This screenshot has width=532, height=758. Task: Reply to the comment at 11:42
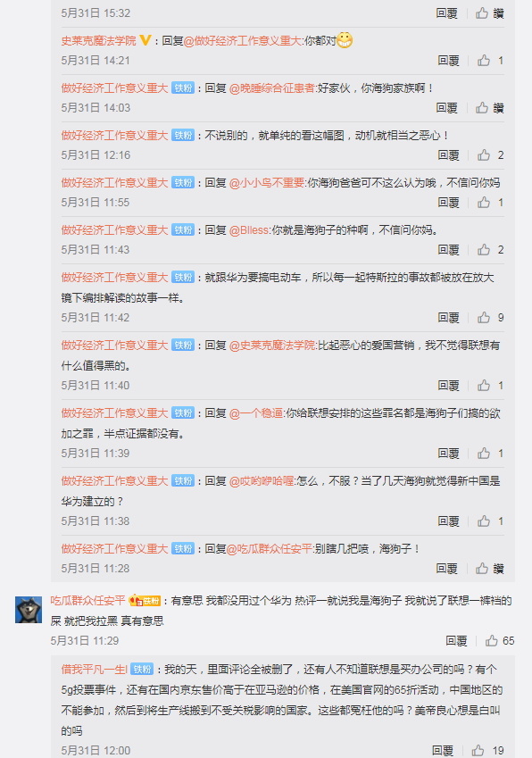[x=448, y=318]
